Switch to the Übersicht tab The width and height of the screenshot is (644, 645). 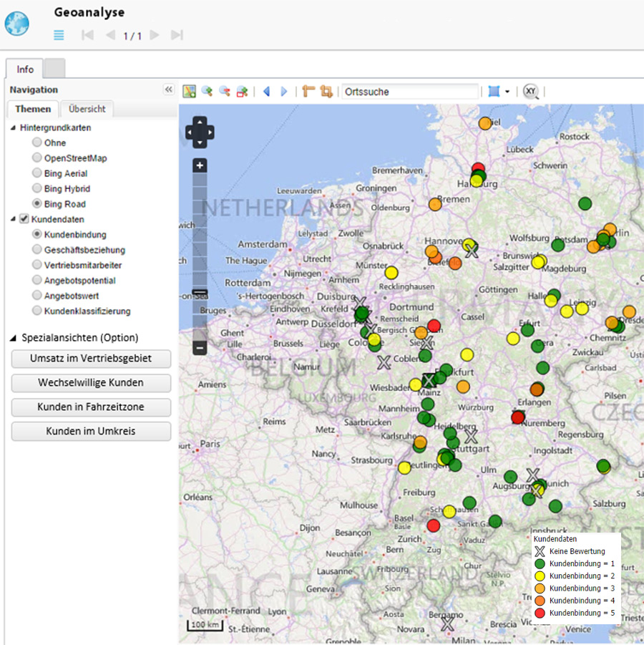[x=87, y=109]
